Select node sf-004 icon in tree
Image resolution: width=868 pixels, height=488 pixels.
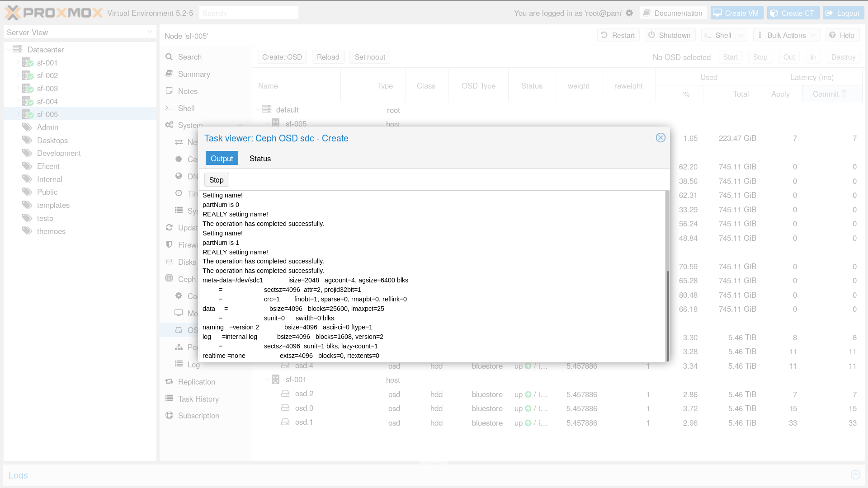pos(28,101)
